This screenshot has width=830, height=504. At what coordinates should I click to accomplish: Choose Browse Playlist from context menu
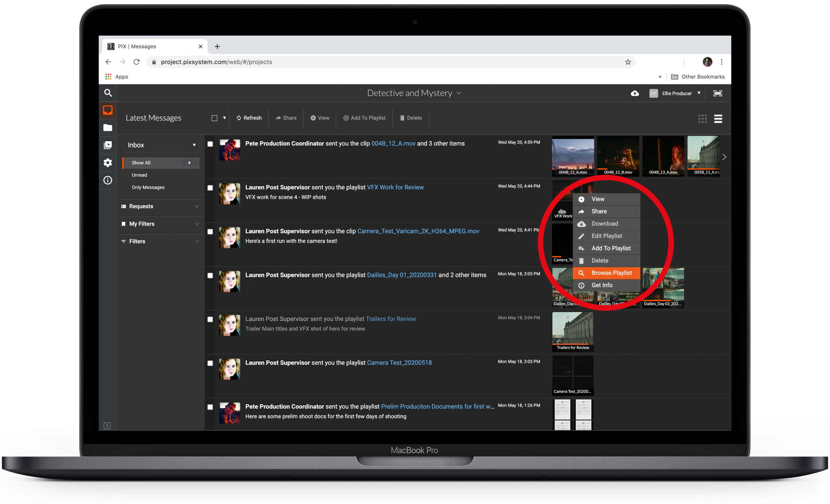tap(611, 273)
